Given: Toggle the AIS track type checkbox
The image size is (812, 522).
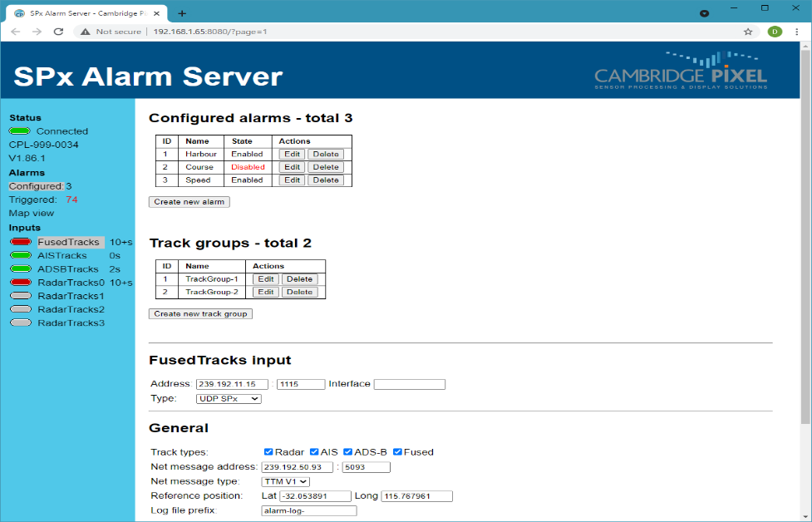Looking at the screenshot, I should [314, 452].
